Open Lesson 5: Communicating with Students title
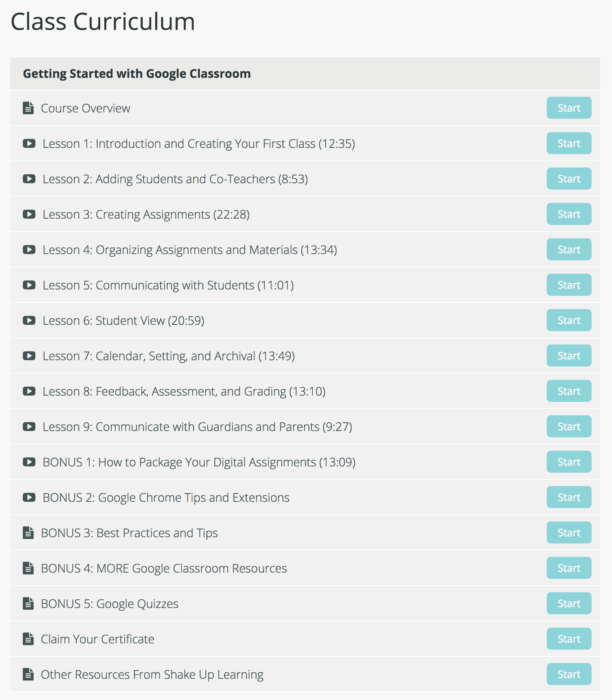Image resolution: width=612 pixels, height=700 pixels. [x=168, y=286]
